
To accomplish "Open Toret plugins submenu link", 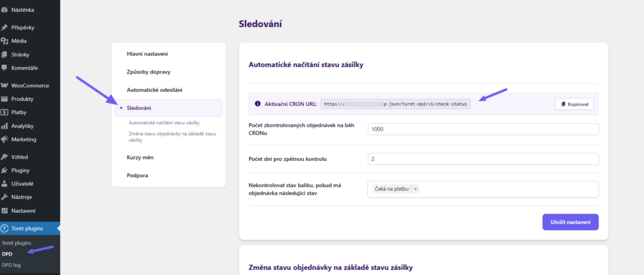I will click(16, 243).
